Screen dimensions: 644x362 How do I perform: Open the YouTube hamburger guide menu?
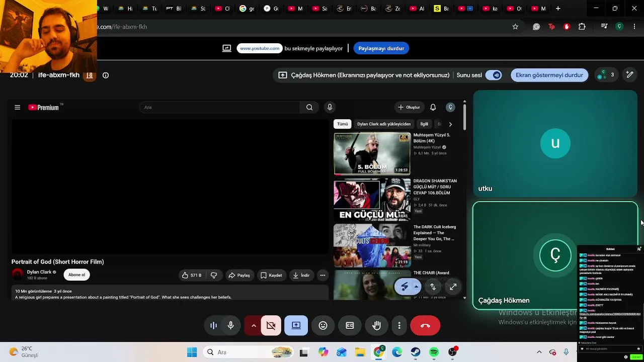coord(17,107)
